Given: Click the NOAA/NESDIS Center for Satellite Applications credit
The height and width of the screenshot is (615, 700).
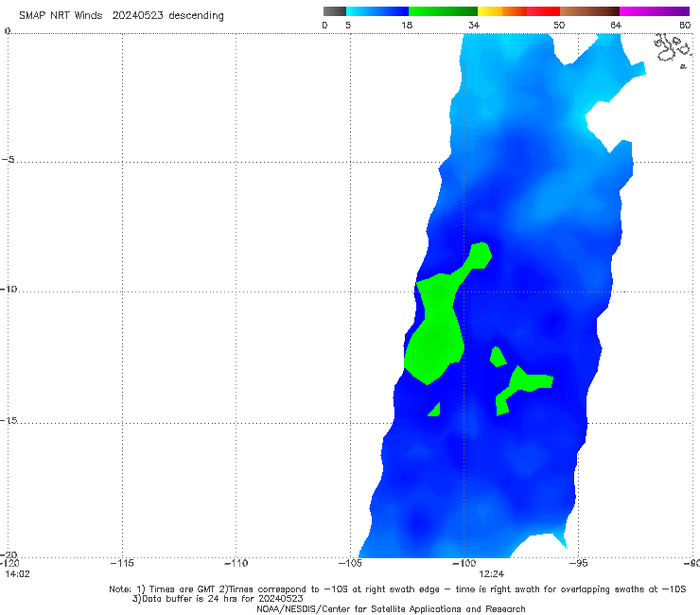Looking at the screenshot, I should (x=391, y=608).
